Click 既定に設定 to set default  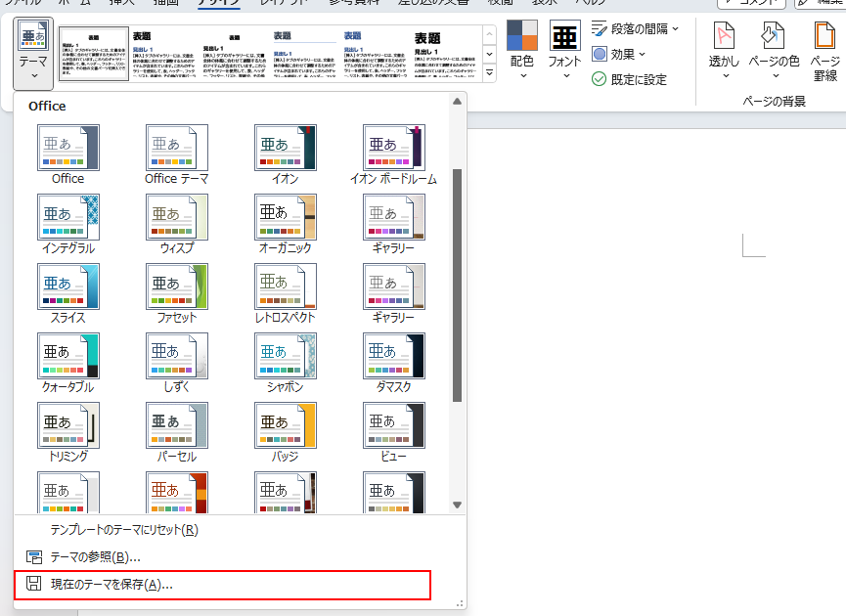coord(629,79)
